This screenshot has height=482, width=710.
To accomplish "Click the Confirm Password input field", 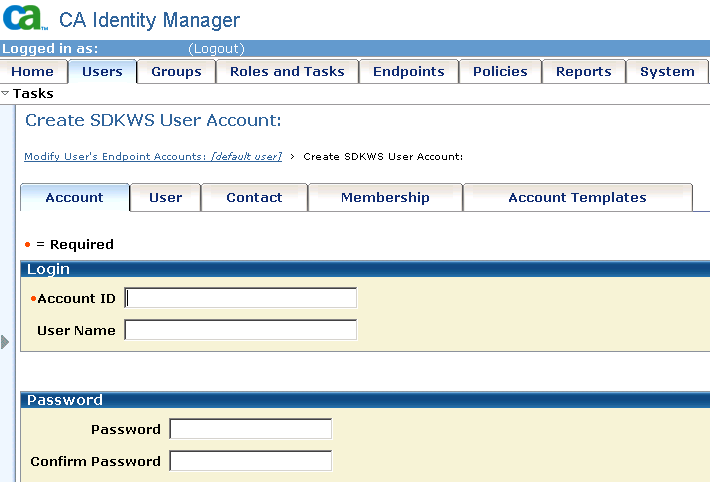I will pyautogui.click(x=250, y=461).
